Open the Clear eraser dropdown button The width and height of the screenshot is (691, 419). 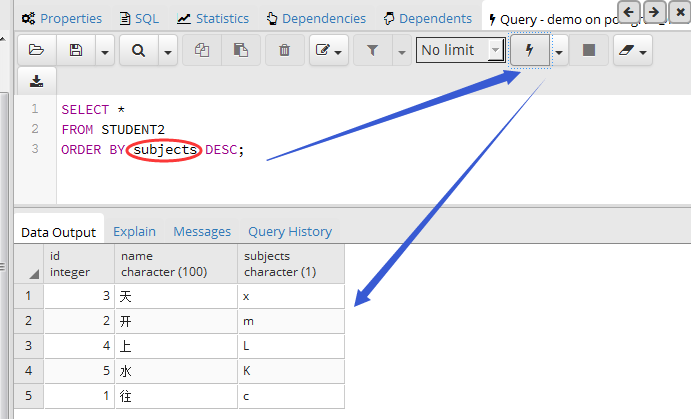click(633, 51)
